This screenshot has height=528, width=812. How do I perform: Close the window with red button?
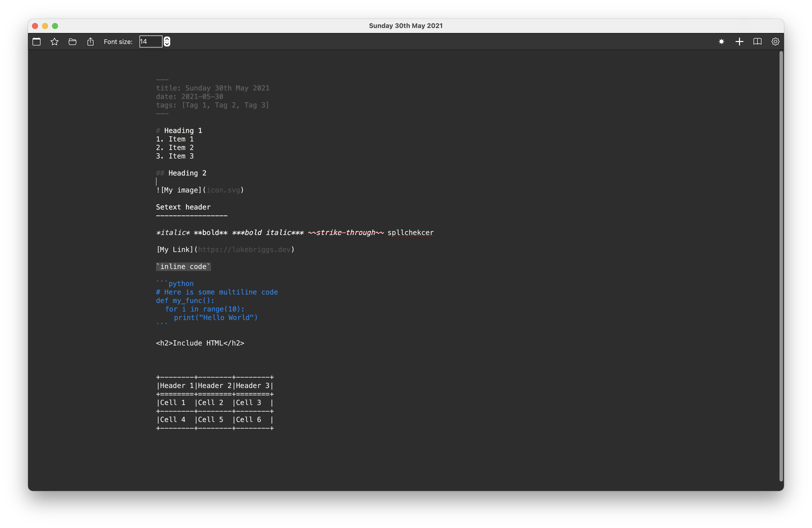tap(35, 26)
